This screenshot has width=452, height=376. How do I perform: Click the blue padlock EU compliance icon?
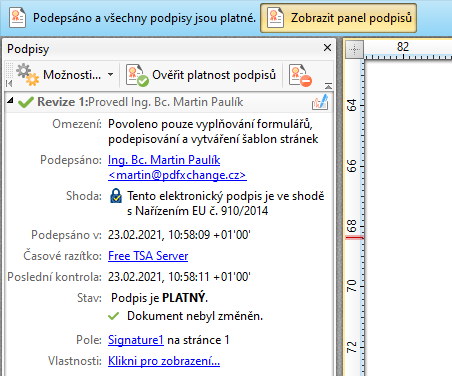click(116, 196)
